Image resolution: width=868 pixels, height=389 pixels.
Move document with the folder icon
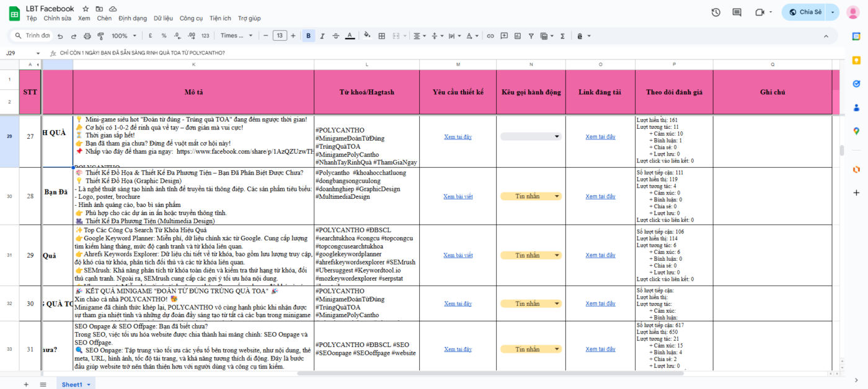(x=99, y=9)
